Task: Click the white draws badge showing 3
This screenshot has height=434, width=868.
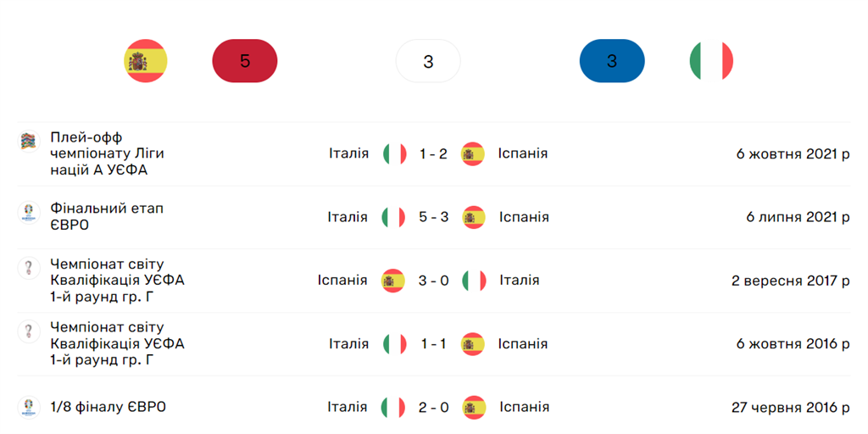Action: [x=428, y=61]
